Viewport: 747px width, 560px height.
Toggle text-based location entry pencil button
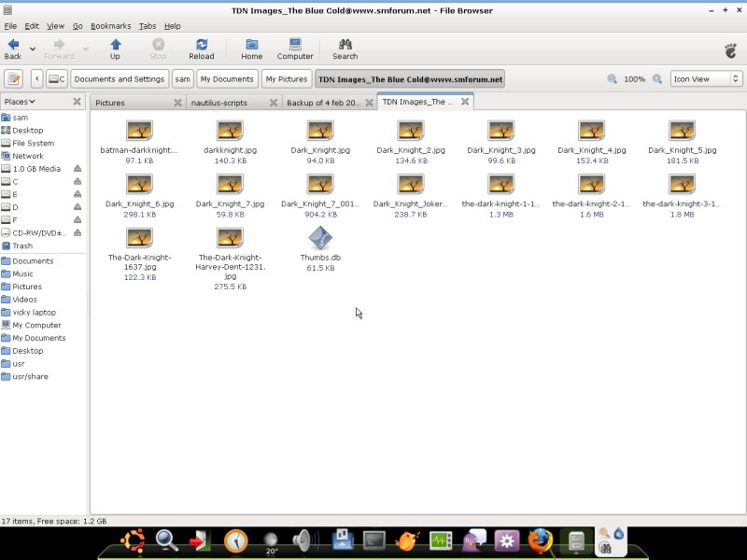14,79
